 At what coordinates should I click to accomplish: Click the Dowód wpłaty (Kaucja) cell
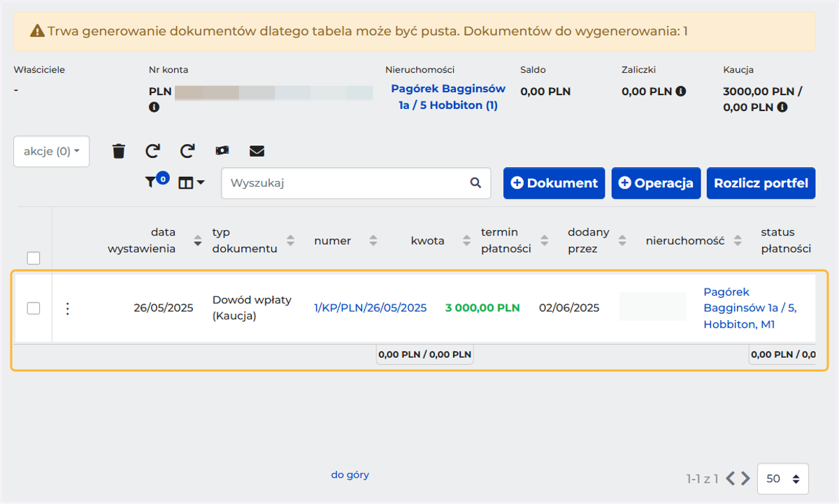click(x=252, y=308)
